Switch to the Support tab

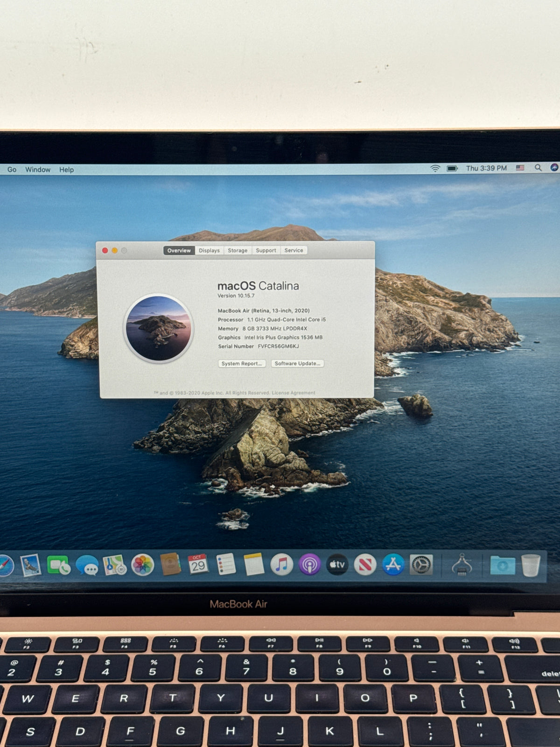pos(266,250)
